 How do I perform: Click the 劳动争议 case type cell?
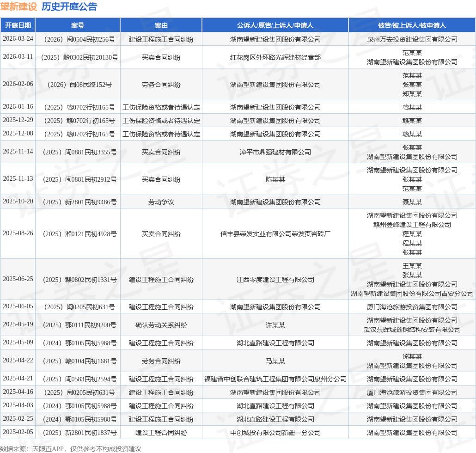(161, 202)
